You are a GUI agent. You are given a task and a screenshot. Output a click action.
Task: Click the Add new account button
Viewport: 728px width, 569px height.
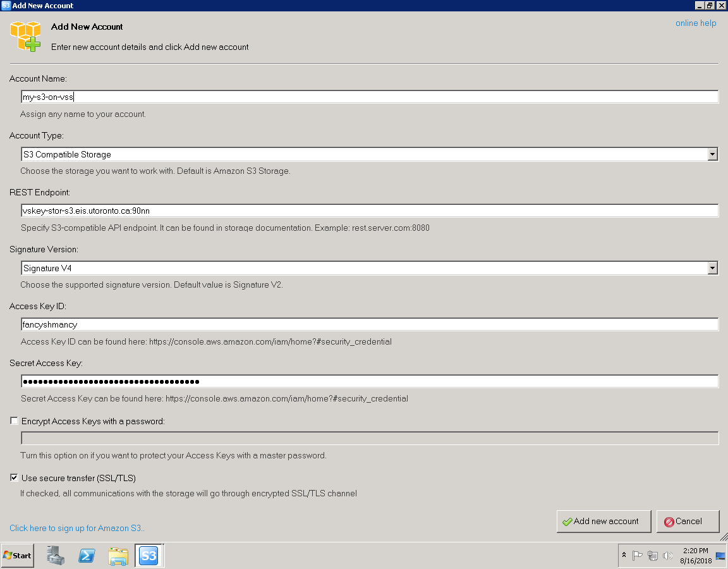coord(604,521)
